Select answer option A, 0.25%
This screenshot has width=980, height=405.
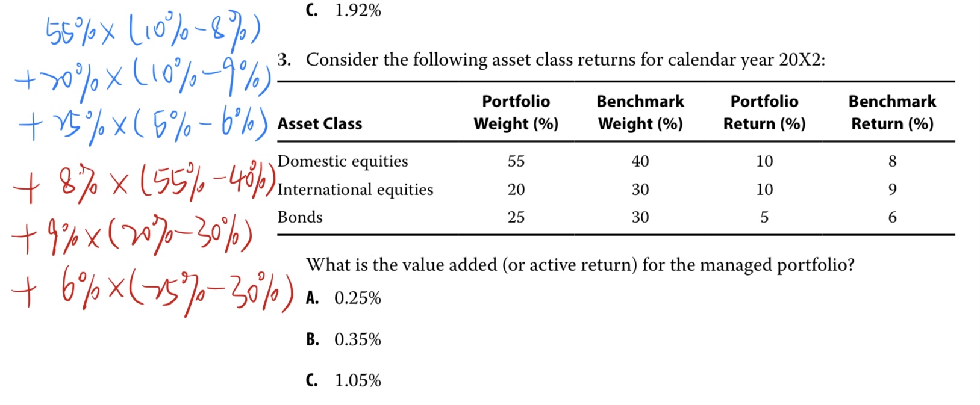point(345,298)
